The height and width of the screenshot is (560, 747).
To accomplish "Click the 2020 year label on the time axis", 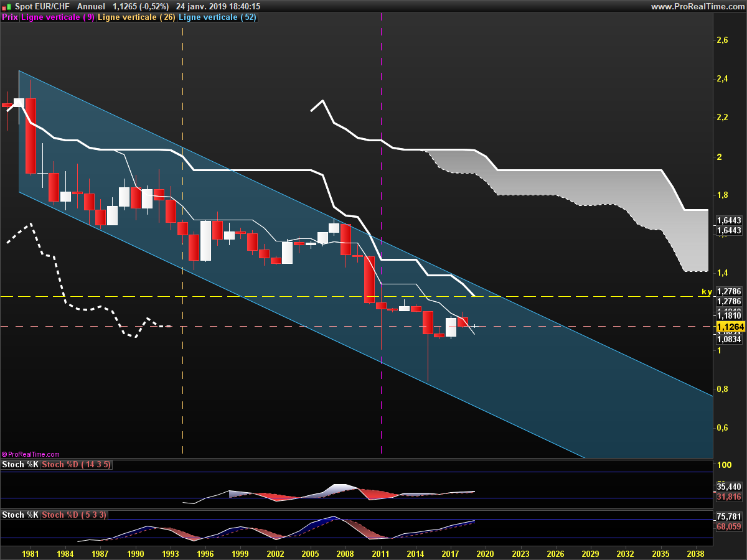I will [485, 553].
